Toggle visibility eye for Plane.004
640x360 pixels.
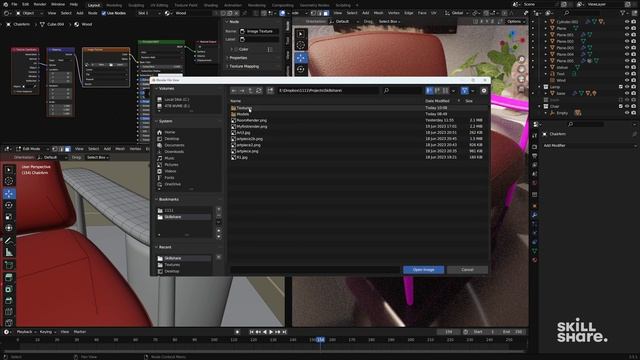(x=627, y=54)
